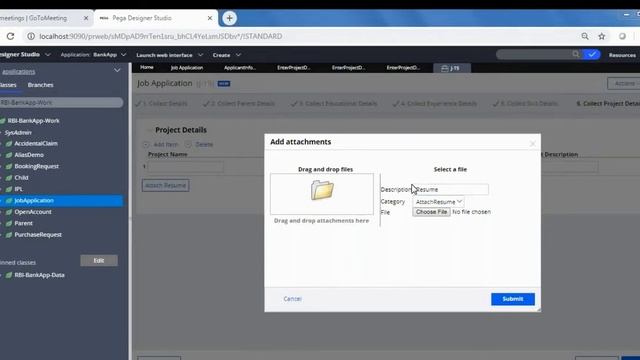
Task: Click the drag and drop attachments area
Action: coord(322,194)
